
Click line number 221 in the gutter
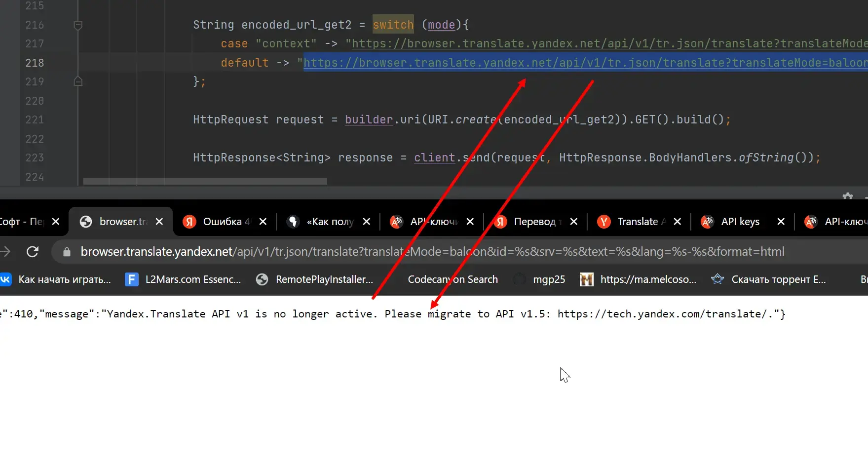(35, 119)
